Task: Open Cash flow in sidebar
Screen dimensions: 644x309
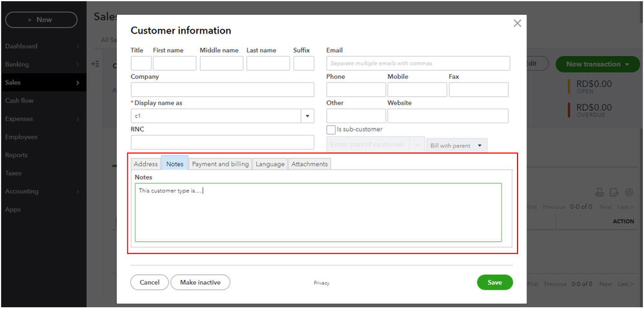Action: pos(19,101)
